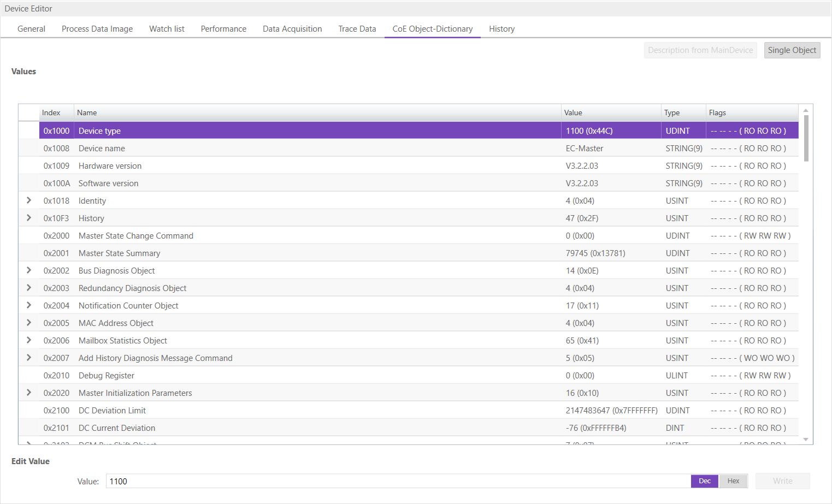This screenshot has width=832, height=504.
Task: Expand Master Initialization Parameters row
Action: pos(29,393)
